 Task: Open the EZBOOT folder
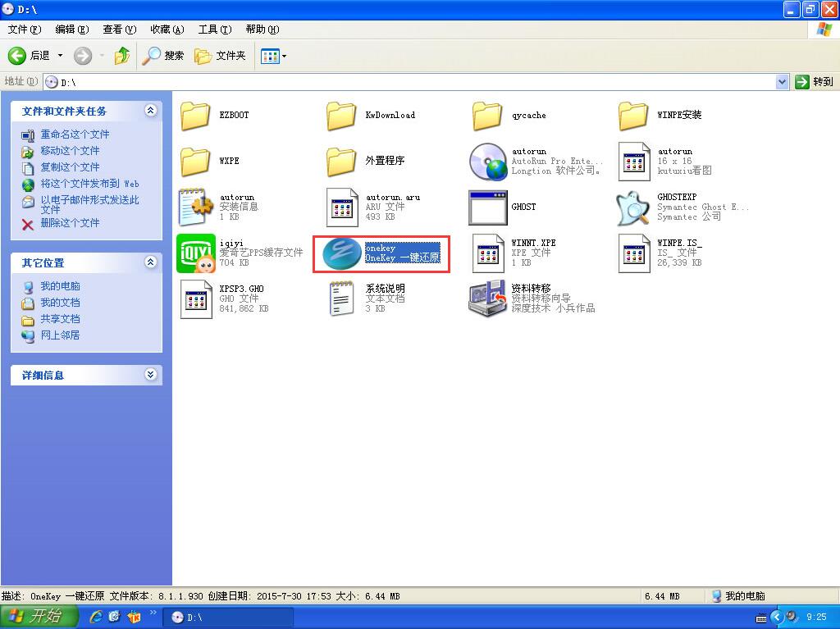(x=195, y=115)
